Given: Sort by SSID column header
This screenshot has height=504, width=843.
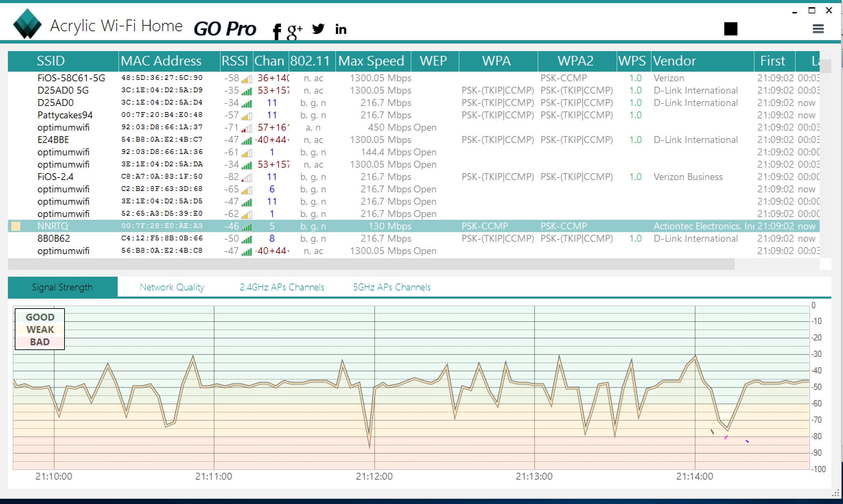Looking at the screenshot, I should click(51, 61).
